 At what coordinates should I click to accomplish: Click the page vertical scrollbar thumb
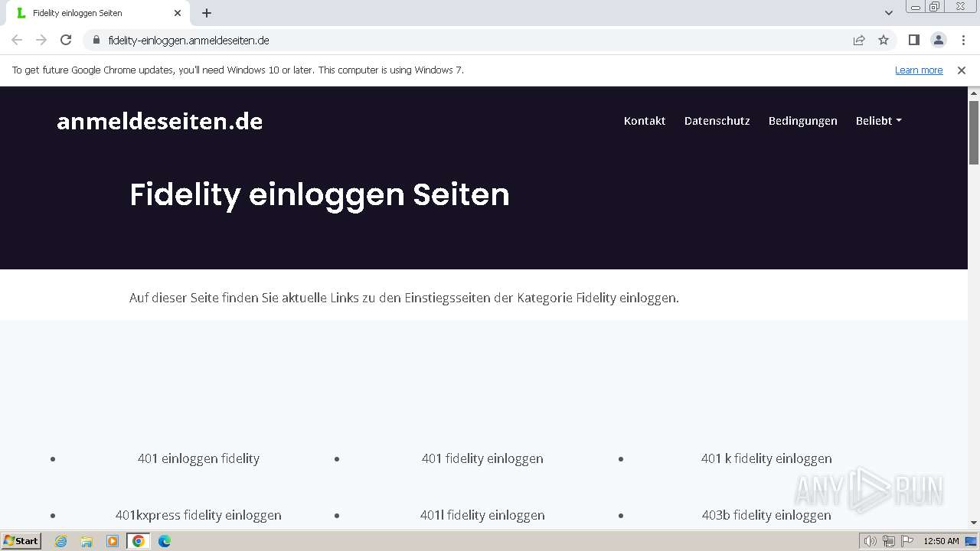click(x=974, y=132)
